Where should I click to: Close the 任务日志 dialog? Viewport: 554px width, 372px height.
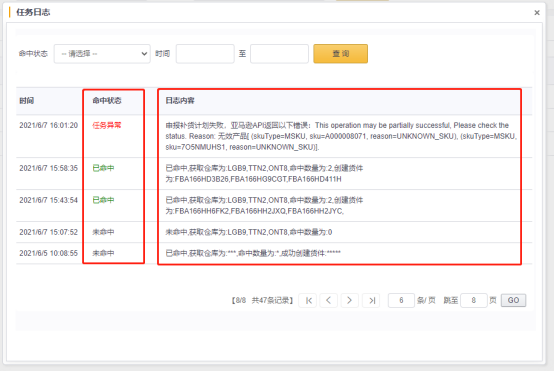click(x=537, y=13)
